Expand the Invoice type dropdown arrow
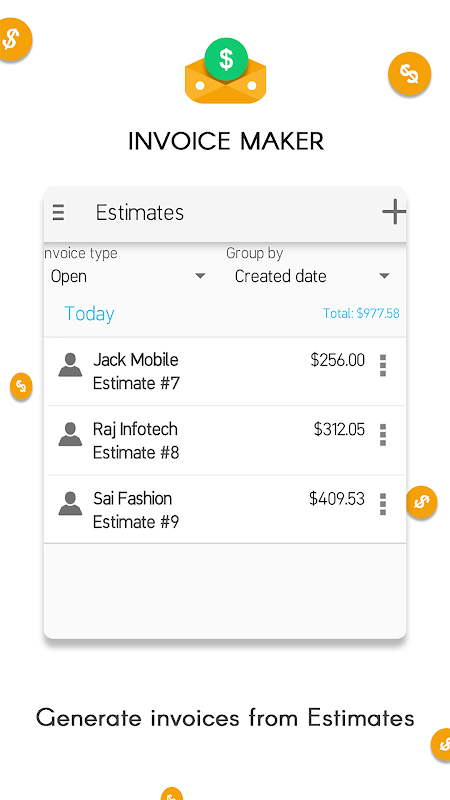 pyautogui.click(x=200, y=276)
